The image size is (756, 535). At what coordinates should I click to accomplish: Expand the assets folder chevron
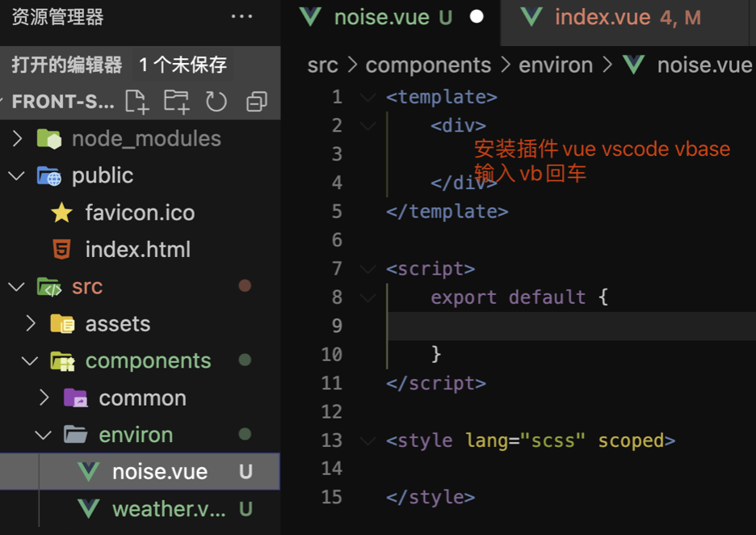click(x=31, y=324)
